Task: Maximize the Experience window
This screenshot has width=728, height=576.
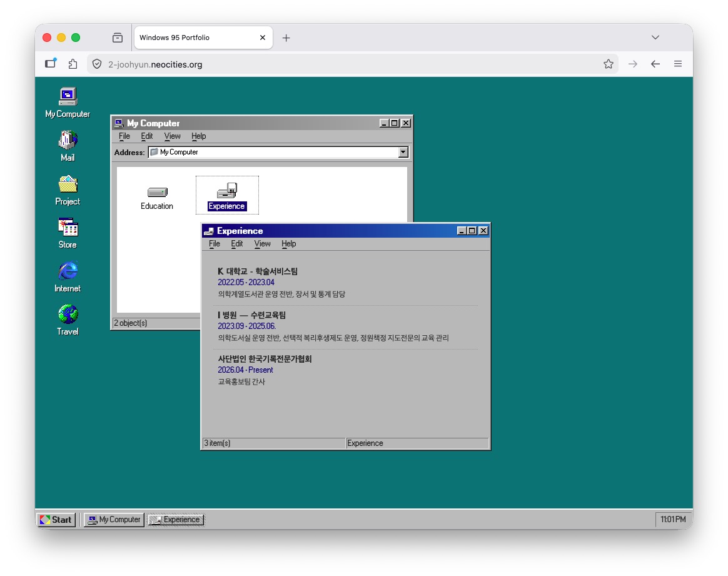Action: click(x=472, y=231)
